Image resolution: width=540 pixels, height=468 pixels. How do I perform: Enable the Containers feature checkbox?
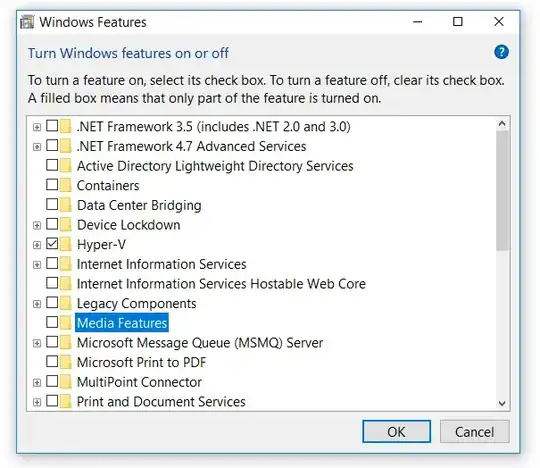52,185
